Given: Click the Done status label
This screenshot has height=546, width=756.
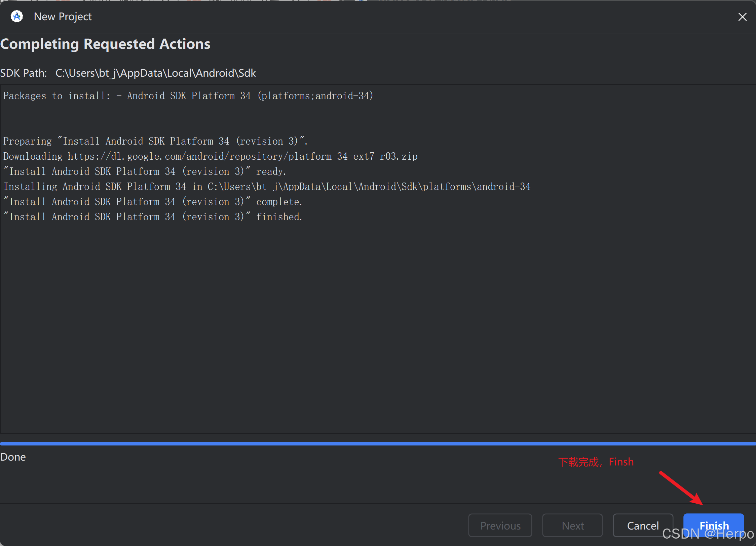Looking at the screenshot, I should click(x=13, y=457).
